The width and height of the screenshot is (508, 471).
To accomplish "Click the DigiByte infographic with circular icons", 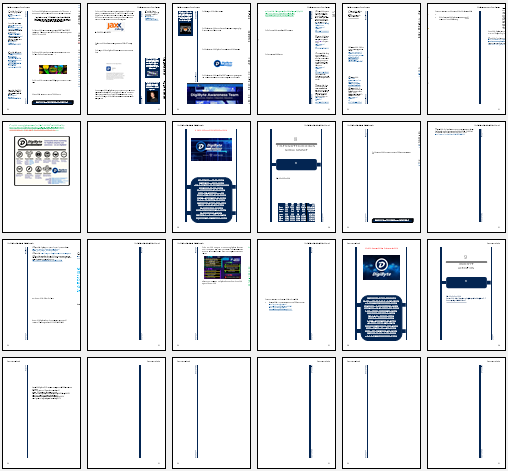I will coord(42,161).
